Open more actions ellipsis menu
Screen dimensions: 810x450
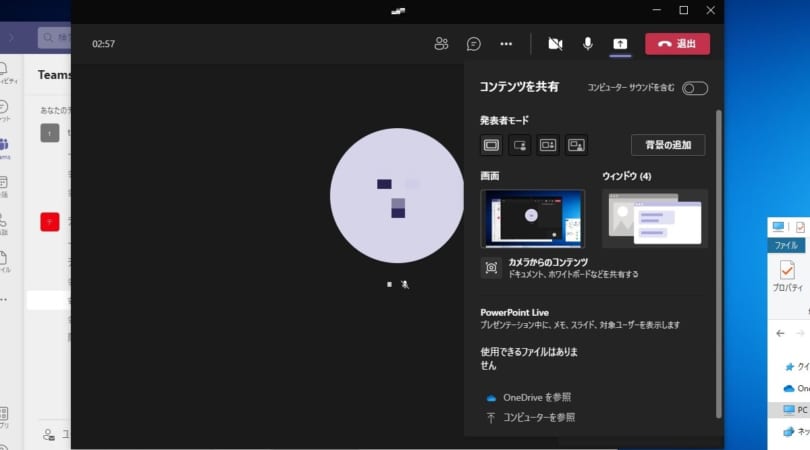[506, 44]
